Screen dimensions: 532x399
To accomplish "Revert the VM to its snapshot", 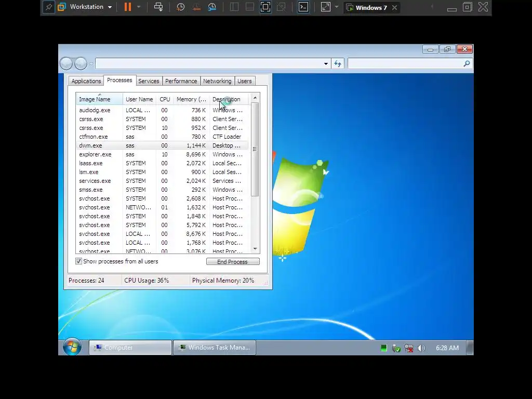I will point(196,7).
